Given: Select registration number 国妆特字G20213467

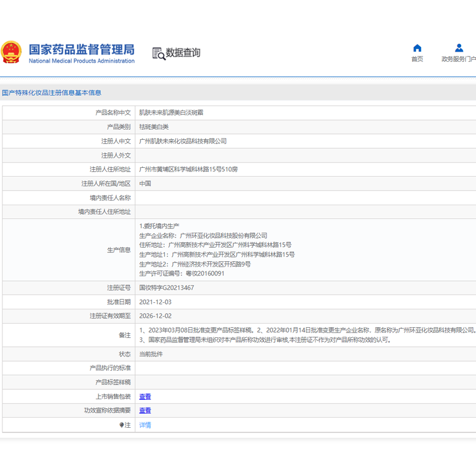Looking at the screenshot, I should (x=167, y=288).
